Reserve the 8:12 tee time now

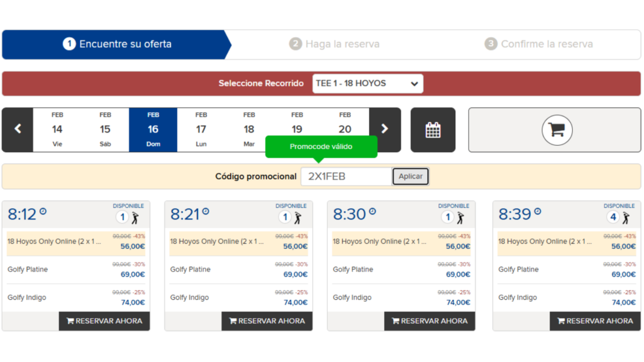coord(104,321)
